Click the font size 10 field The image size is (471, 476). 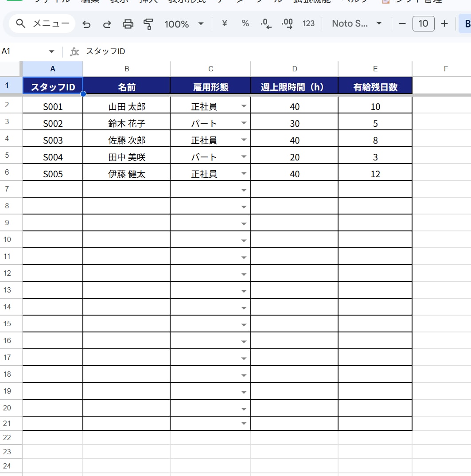[x=423, y=23]
